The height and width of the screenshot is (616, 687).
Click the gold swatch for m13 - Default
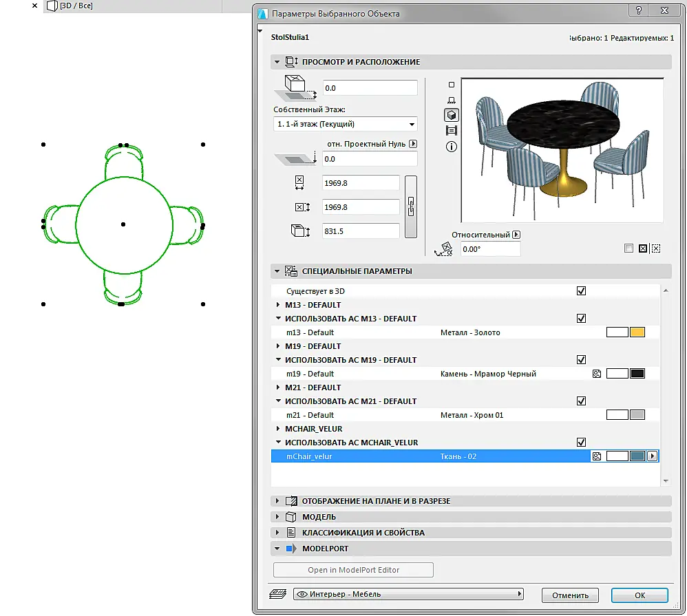637,332
